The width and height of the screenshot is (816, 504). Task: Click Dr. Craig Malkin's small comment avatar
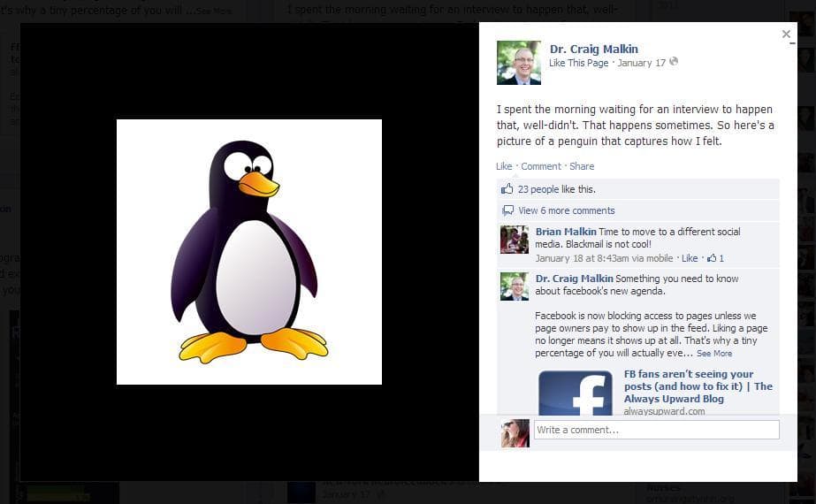point(515,286)
